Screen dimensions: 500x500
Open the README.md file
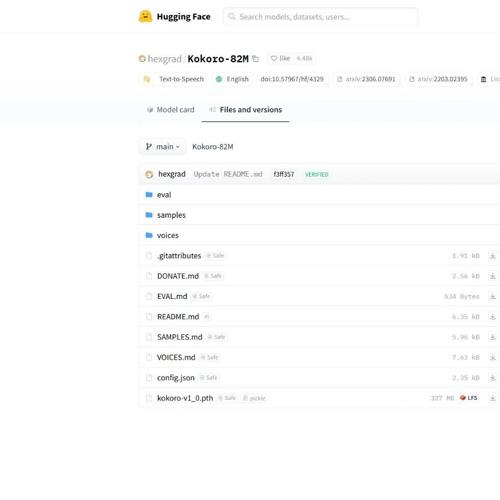pos(178,317)
